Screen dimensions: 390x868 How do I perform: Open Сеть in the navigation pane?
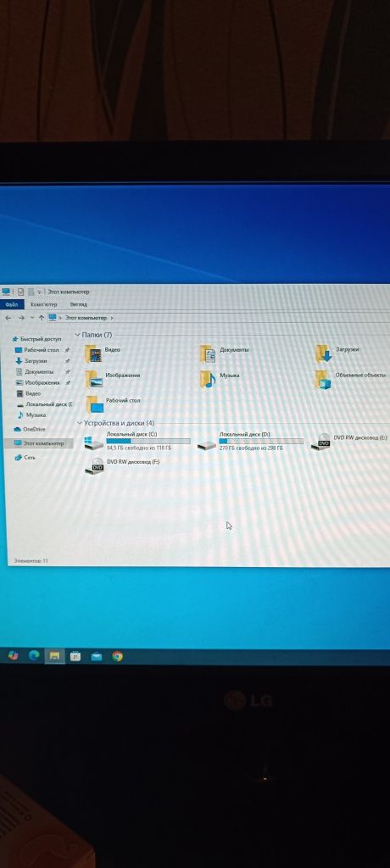[25, 458]
